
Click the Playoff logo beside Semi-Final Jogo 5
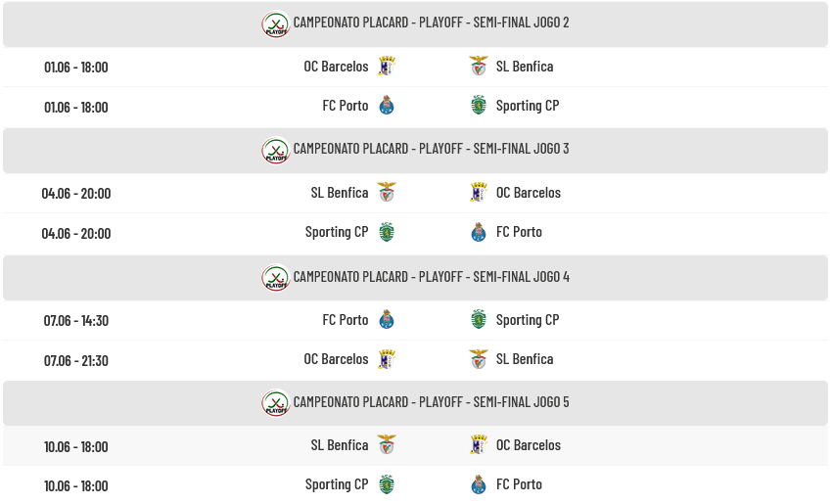coord(275,403)
